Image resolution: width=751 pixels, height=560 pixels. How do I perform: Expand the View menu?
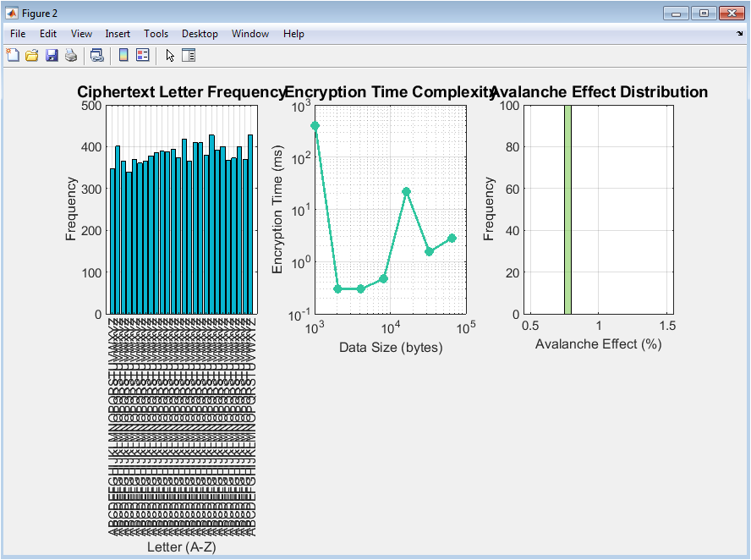tap(81, 34)
